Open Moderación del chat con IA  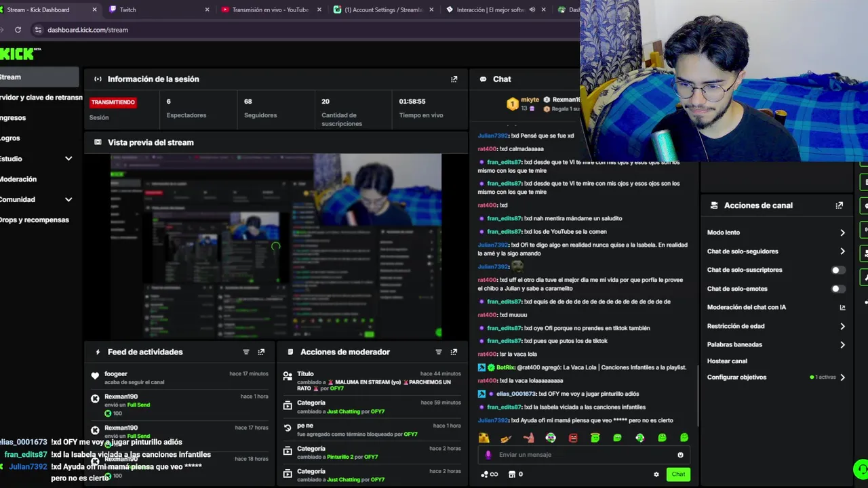tap(776, 307)
